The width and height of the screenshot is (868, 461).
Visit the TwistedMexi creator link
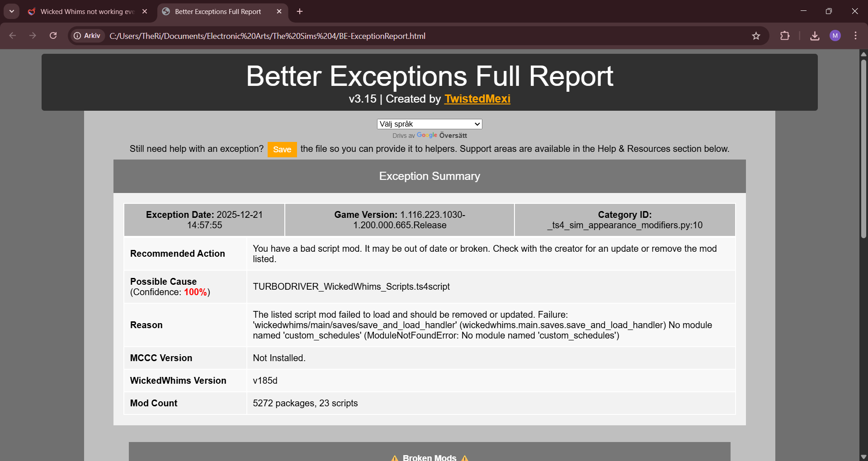click(x=477, y=99)
